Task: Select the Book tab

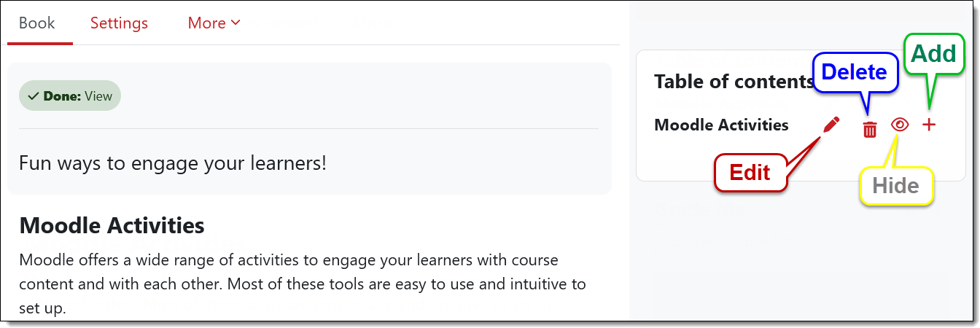Action: (x=37, y=23)
